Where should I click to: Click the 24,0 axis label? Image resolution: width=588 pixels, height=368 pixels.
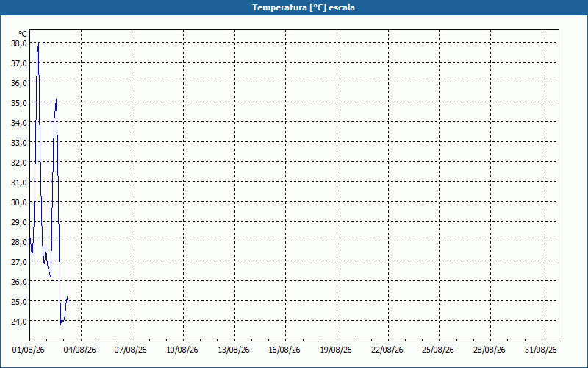pyautogui.click(x=19, y=322)
